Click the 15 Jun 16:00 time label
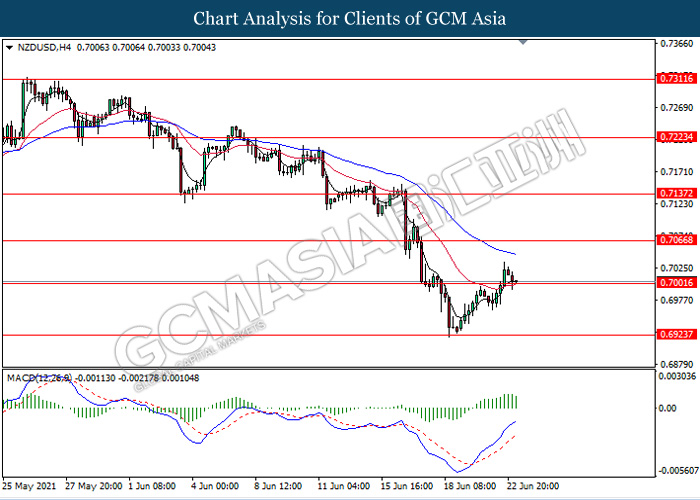 tap(406, 486)
